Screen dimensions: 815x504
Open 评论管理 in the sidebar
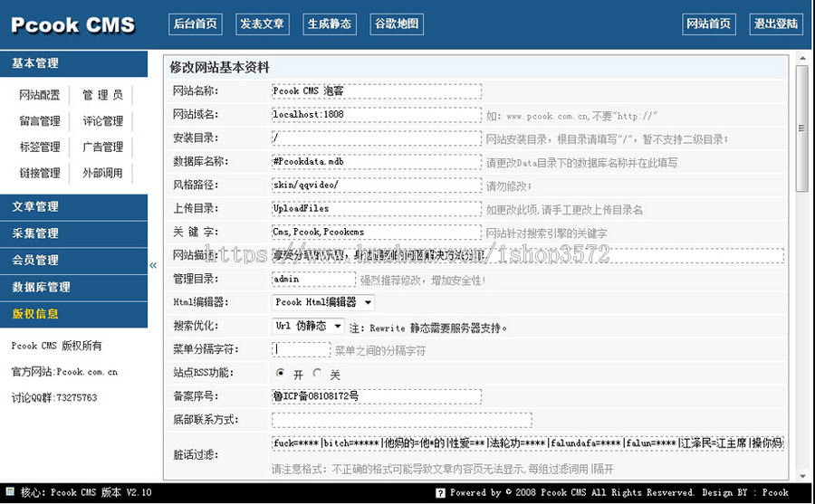pos(102,121)
